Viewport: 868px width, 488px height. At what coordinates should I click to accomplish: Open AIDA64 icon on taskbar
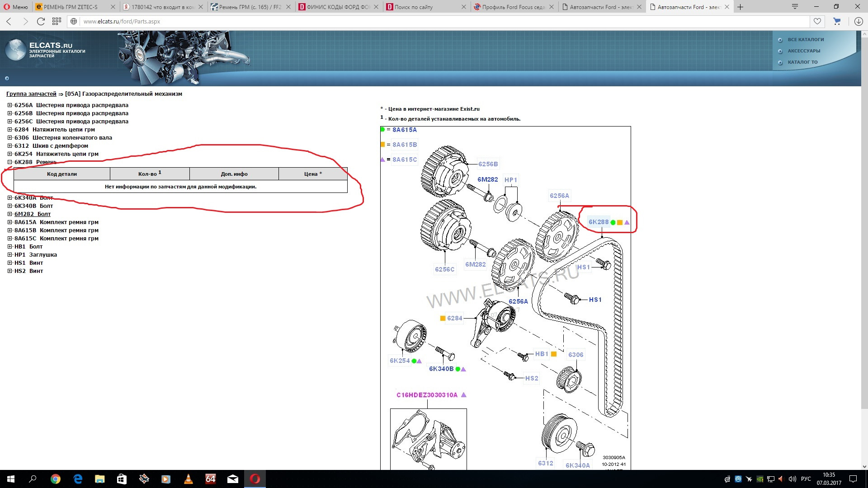point(211,479)
